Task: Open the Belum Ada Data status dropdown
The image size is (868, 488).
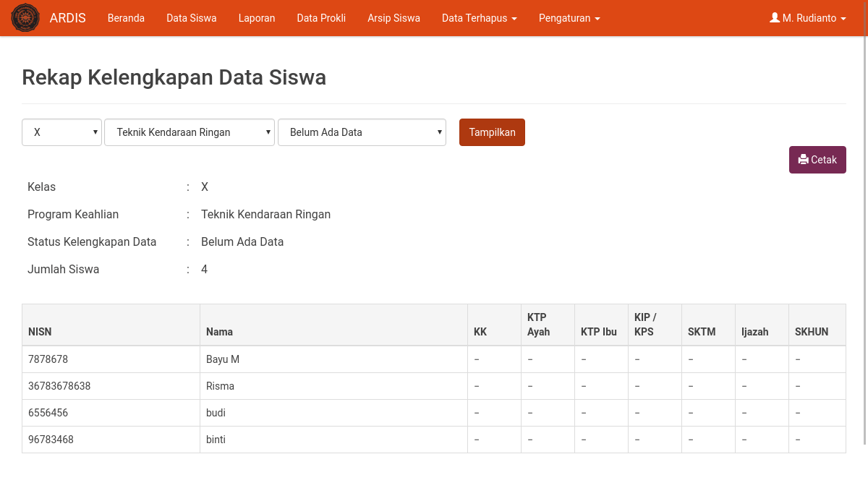Action: tap(362, 132)
